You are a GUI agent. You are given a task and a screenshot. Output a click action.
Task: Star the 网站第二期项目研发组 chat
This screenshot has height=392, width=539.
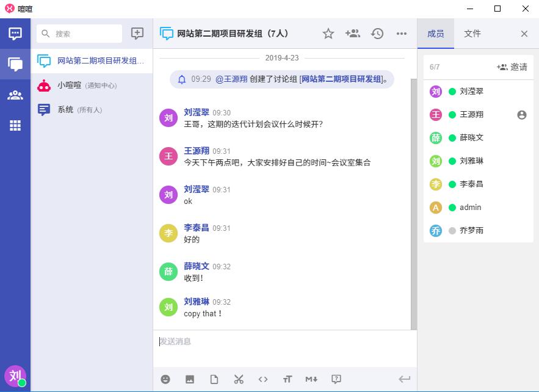328,34
